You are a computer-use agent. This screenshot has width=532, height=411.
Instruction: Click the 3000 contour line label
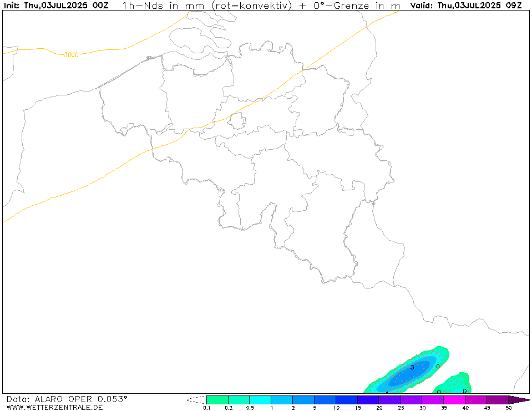[71, 55]
